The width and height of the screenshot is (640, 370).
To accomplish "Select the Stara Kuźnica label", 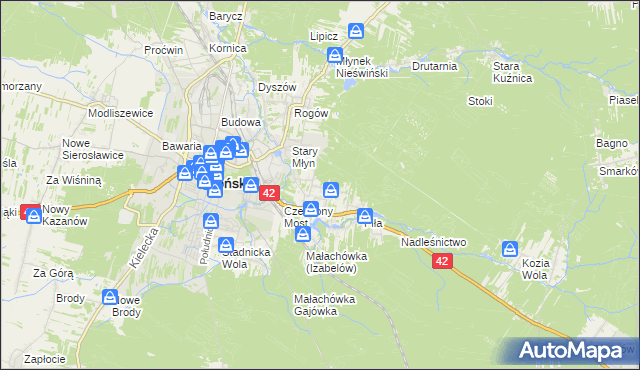I will coord(513,72).
